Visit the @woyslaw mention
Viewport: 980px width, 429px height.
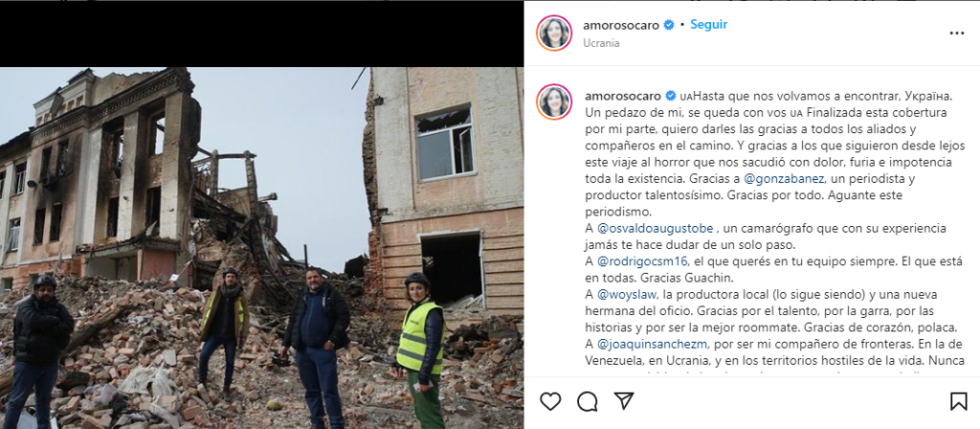click(624, 293)
